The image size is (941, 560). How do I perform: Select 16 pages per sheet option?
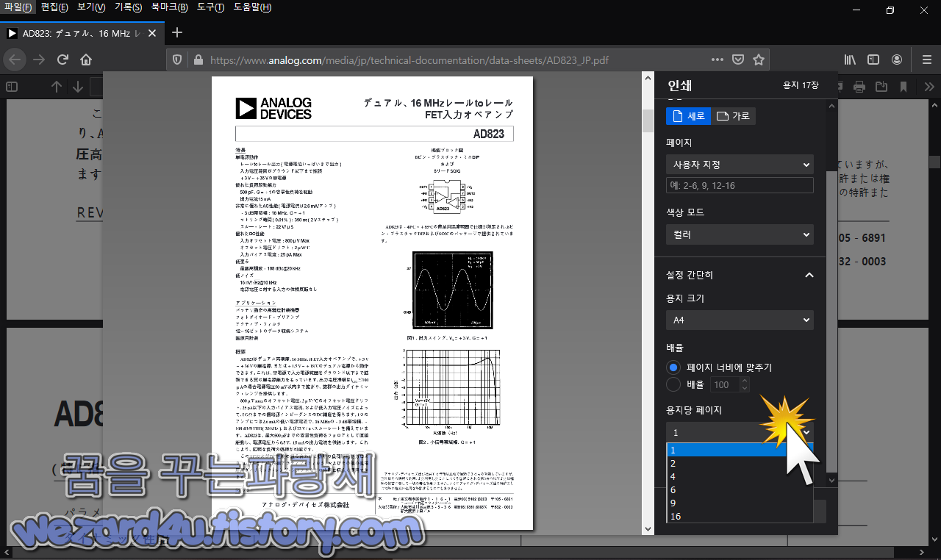click(740, 517)
